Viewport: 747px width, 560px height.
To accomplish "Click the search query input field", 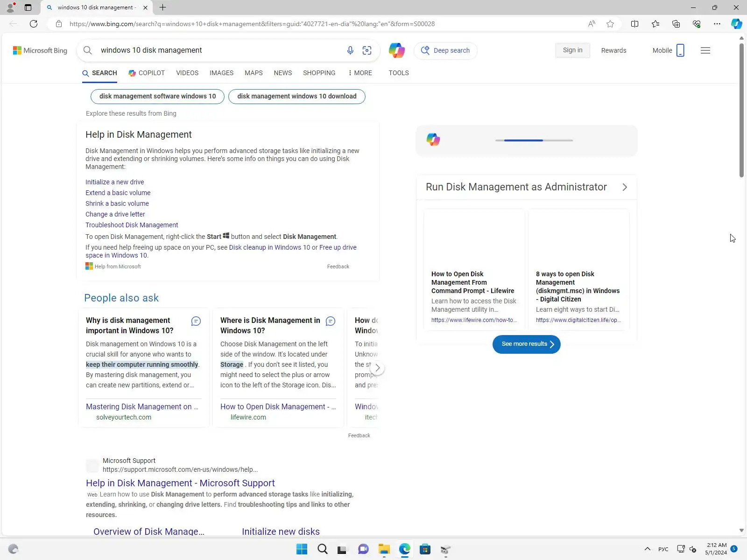I will [x=219, y=50].
